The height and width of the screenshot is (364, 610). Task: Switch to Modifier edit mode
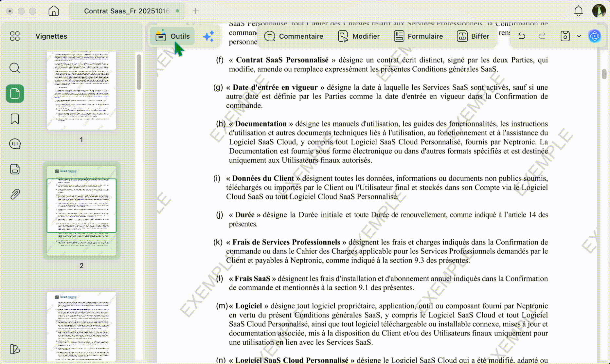pos(359,36)
